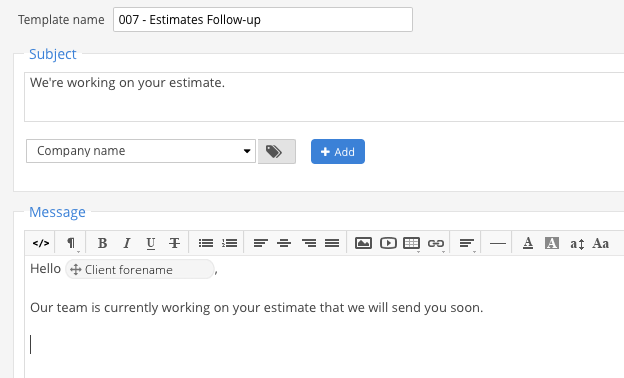
Task: Click the blue Add button
Action: [x=338, y=152]
